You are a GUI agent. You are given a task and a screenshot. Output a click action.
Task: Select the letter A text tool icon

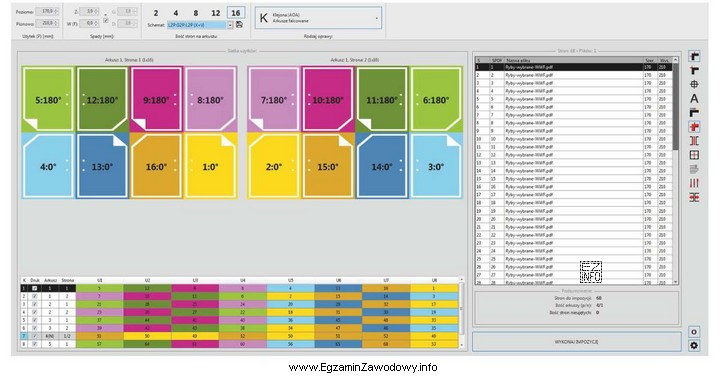point(694,99)
